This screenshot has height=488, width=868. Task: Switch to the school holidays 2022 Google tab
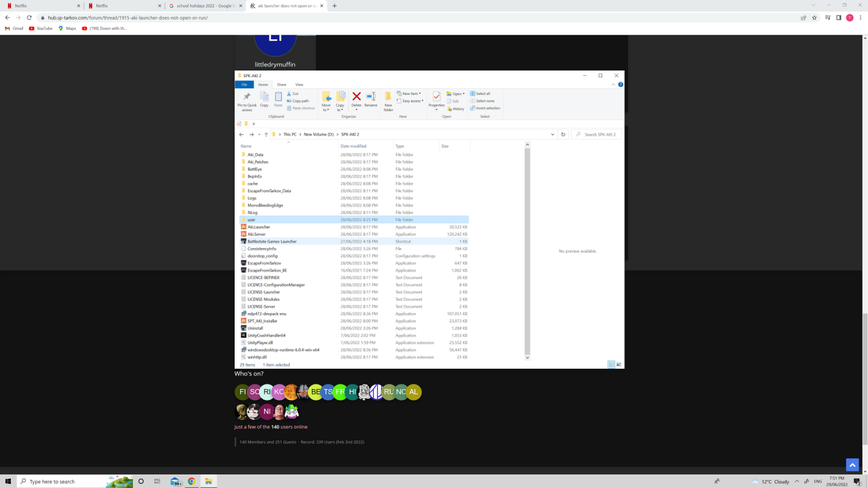205,5
